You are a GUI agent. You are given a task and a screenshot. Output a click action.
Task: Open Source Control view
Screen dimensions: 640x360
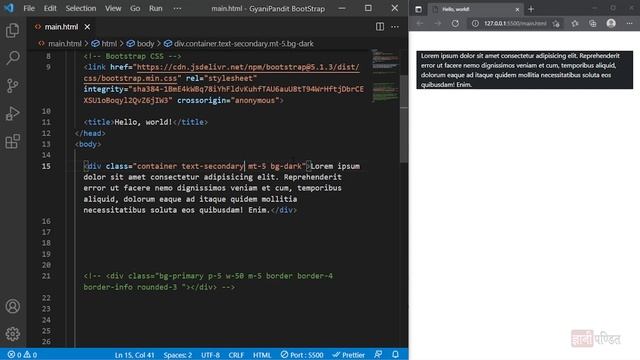[x=13, y=85]
